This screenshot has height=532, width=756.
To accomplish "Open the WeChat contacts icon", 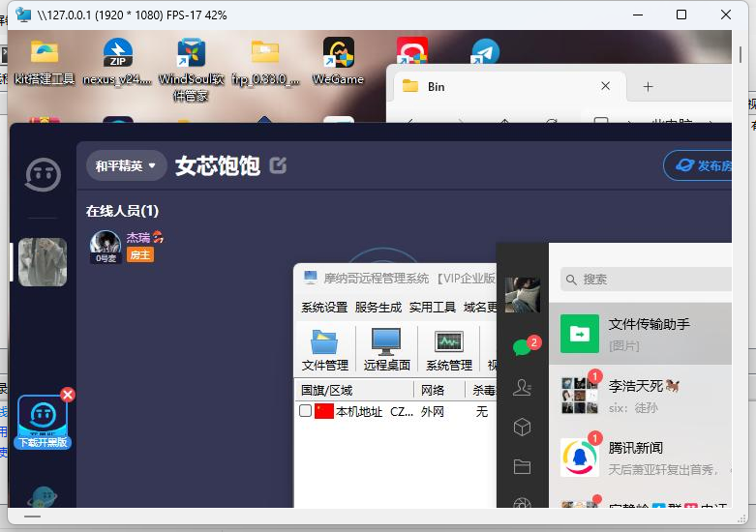I will click(522, 388).
